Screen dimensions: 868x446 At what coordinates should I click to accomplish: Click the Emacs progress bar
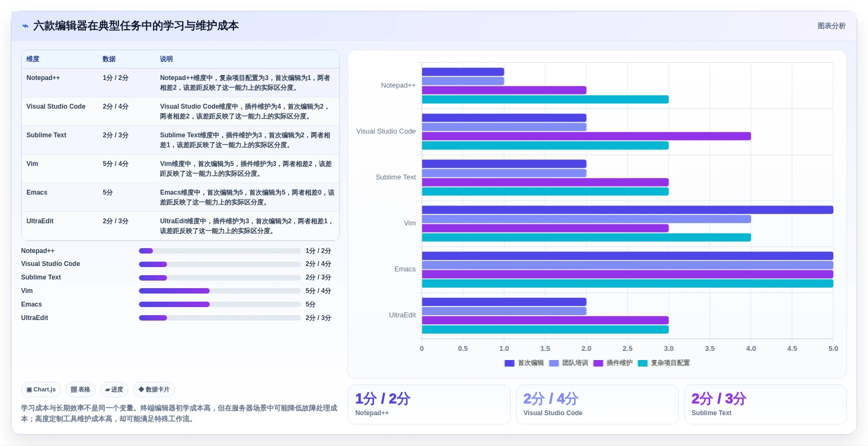pos(219,304)
